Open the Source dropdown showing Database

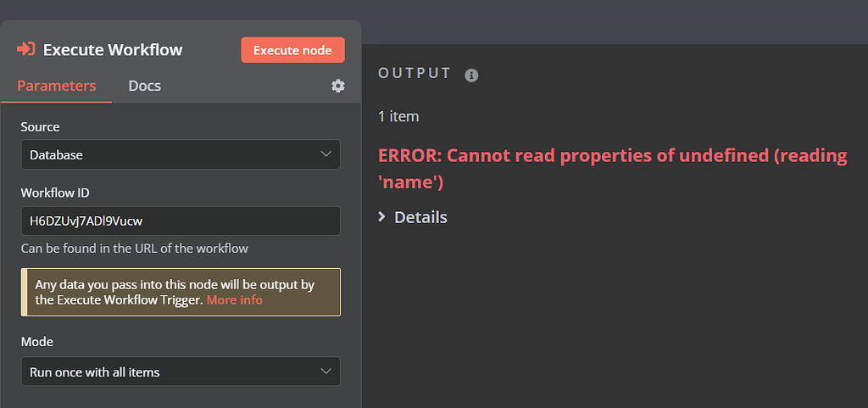click(x=181, y=154)
